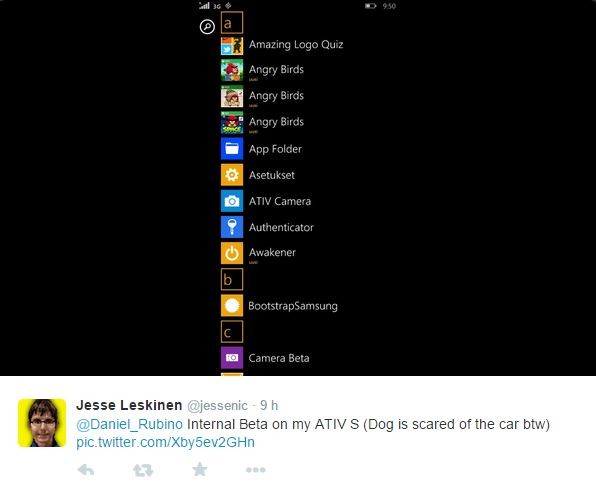
Task: Select the 'Authenticator' label
Action: (x=281, y=227)
